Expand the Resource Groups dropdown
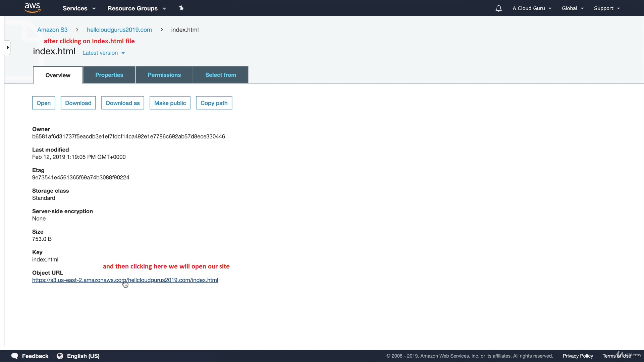644x362 pixels. [x=137, y=8]
